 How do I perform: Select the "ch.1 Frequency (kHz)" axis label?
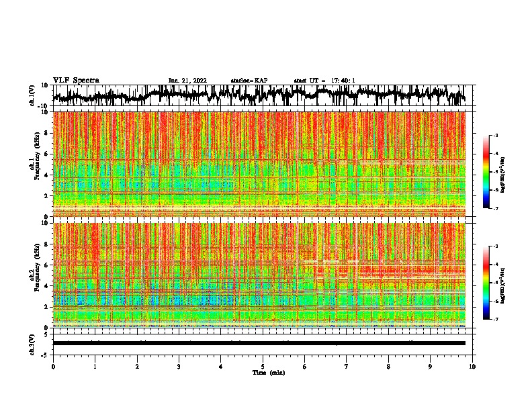[34, 156]
